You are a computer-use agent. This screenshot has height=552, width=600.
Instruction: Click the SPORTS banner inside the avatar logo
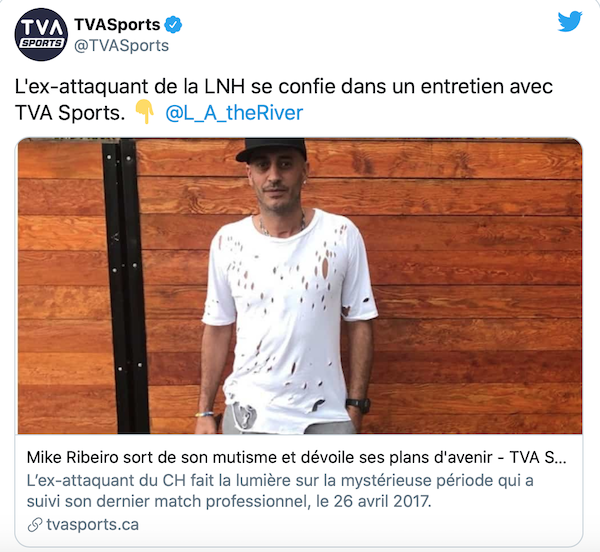41,43
